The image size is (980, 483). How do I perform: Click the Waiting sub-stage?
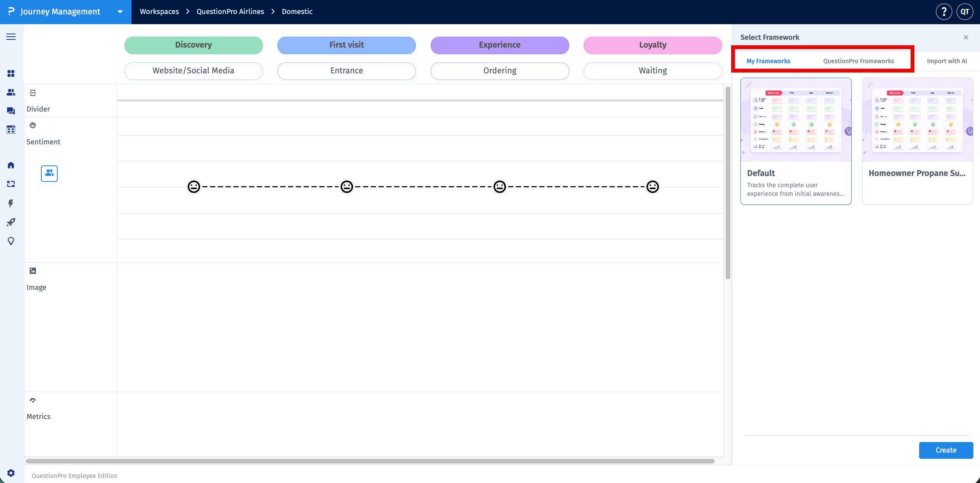coord(653,71)
